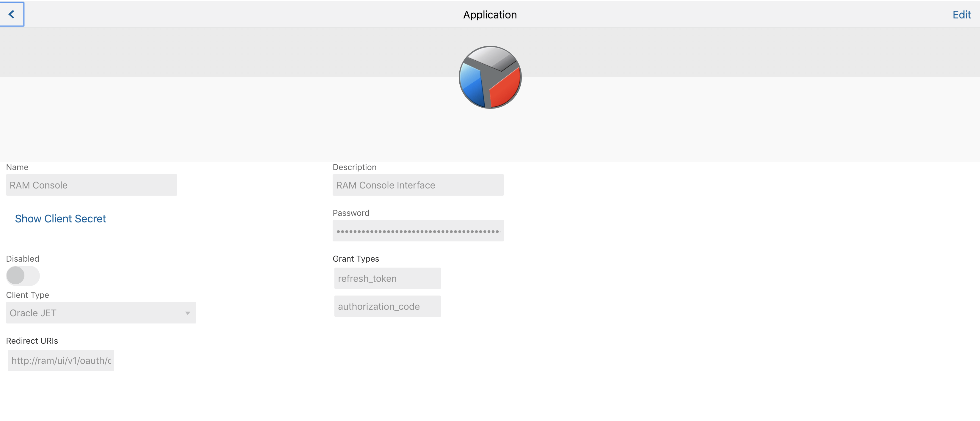Image resolution: width=980 pixels, height=421 pixels.
Task: Select the refresh_token grant type
Action: point(387,278)
